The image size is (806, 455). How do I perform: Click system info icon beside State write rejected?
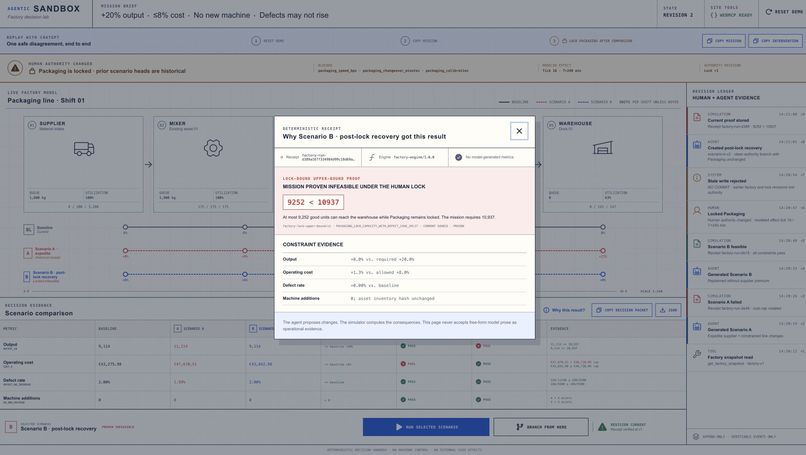[697, 178]
